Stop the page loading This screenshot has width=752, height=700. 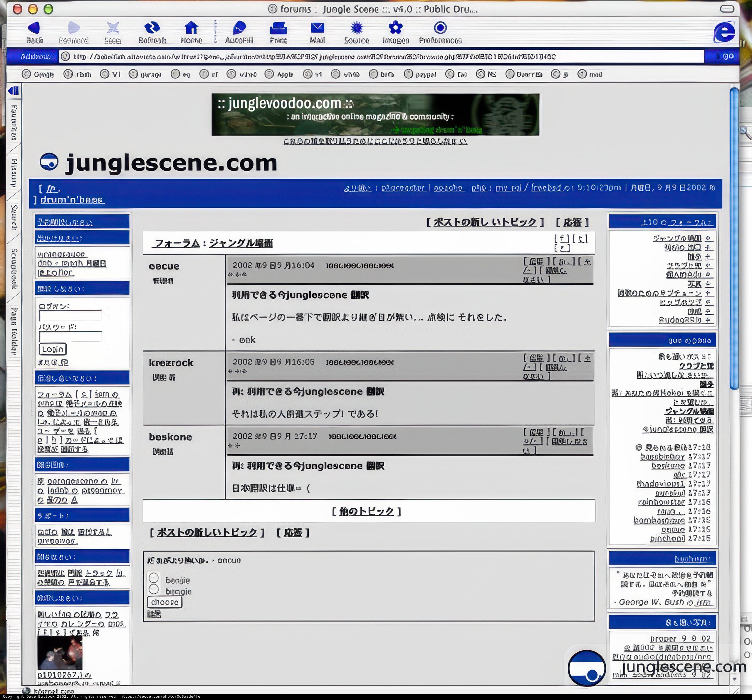(113, 28)
